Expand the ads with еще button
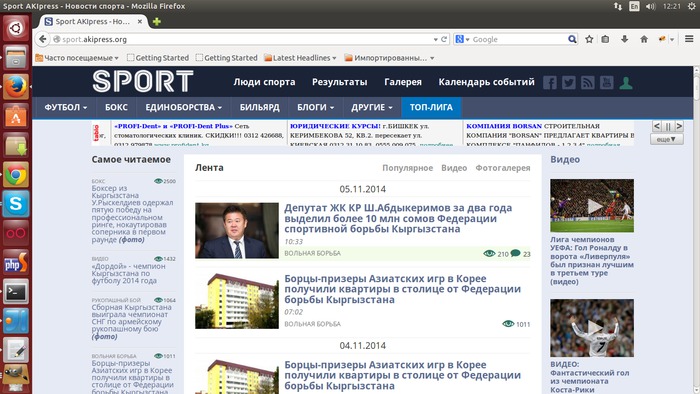This screenshot has height=394, width=700. (x=667, y=139)
